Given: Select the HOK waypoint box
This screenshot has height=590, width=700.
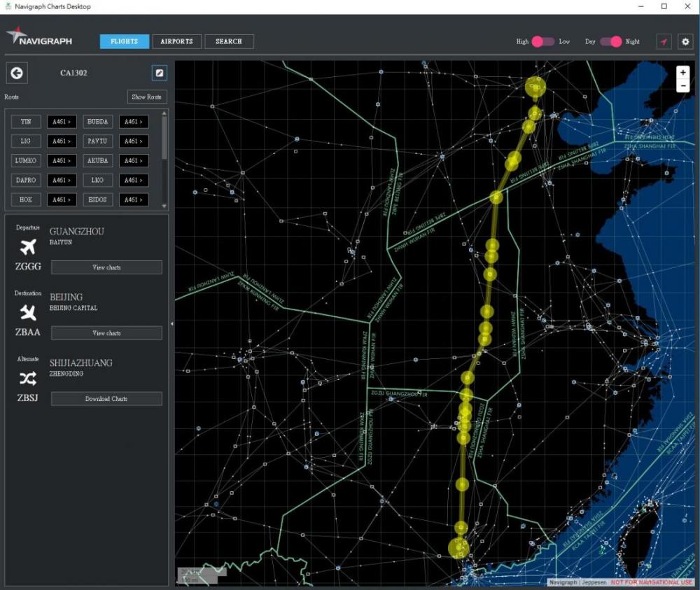Looking at the screenshot, I should click(26, 199).
